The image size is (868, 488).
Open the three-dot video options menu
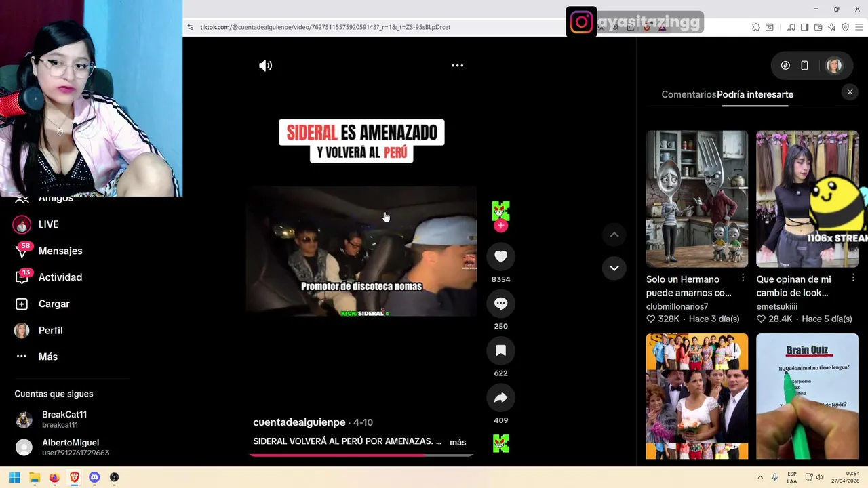click(457, 66)
